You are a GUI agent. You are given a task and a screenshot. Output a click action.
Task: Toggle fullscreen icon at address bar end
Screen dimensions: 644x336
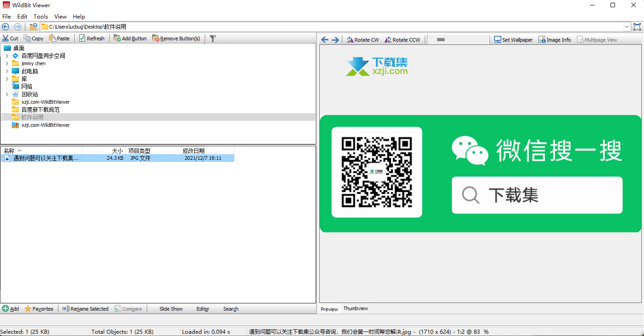point(637,27)
